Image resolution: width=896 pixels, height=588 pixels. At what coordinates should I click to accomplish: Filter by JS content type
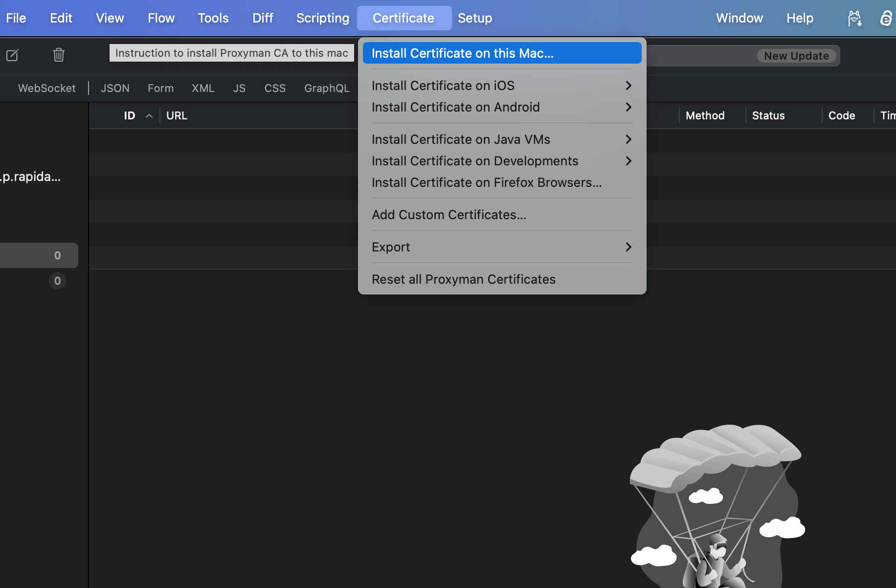[239, 88]
